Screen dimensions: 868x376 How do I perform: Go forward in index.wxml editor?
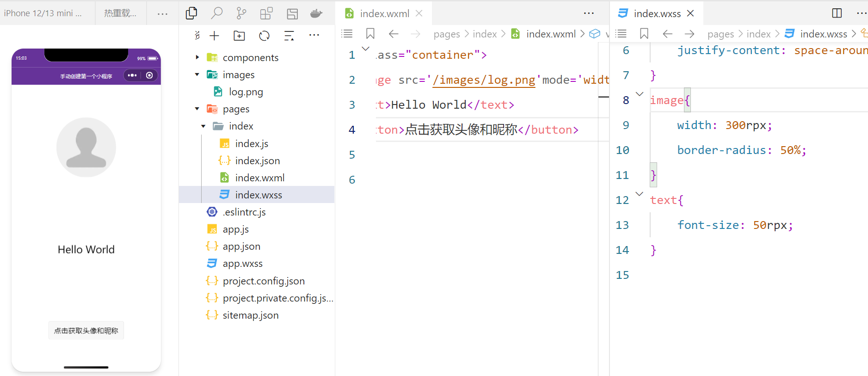tap(416, 33)
